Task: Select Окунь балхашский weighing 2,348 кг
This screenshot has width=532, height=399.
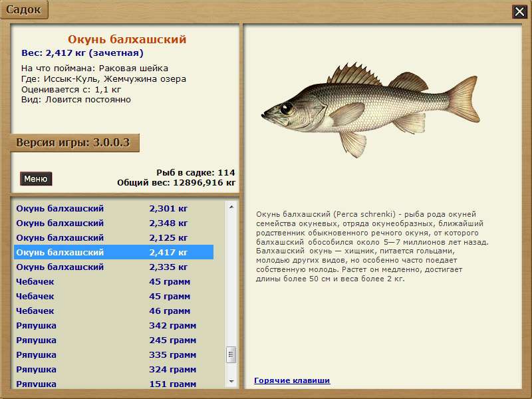Action: pos(113,223)
